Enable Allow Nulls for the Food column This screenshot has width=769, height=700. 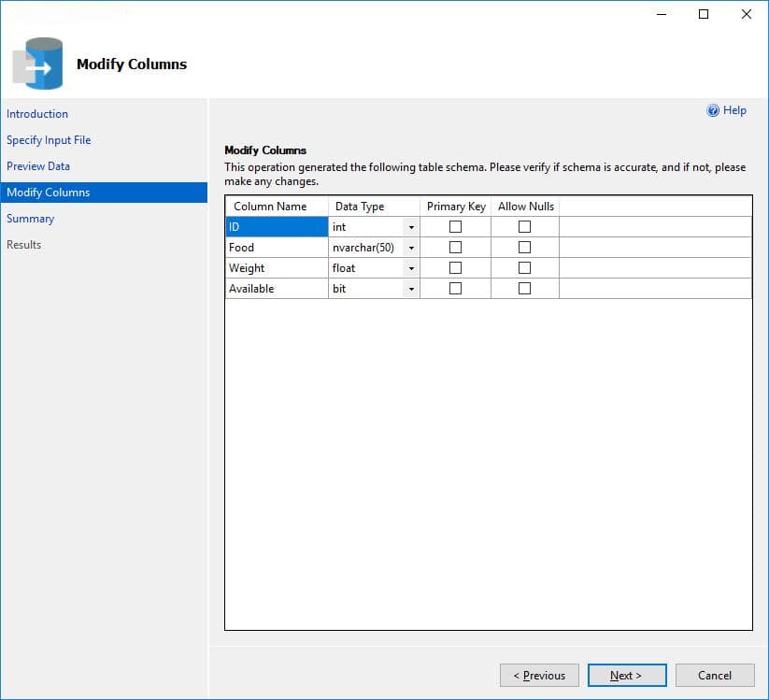[524, 248]
